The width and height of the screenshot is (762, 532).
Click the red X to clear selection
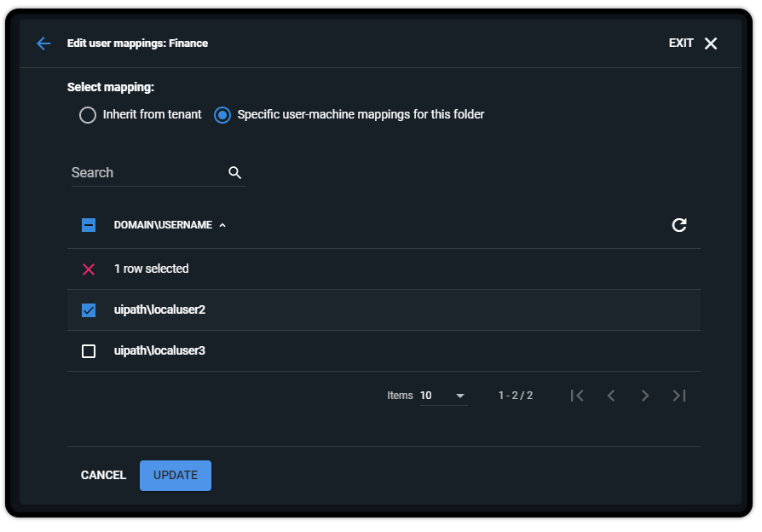click(88, 269)
